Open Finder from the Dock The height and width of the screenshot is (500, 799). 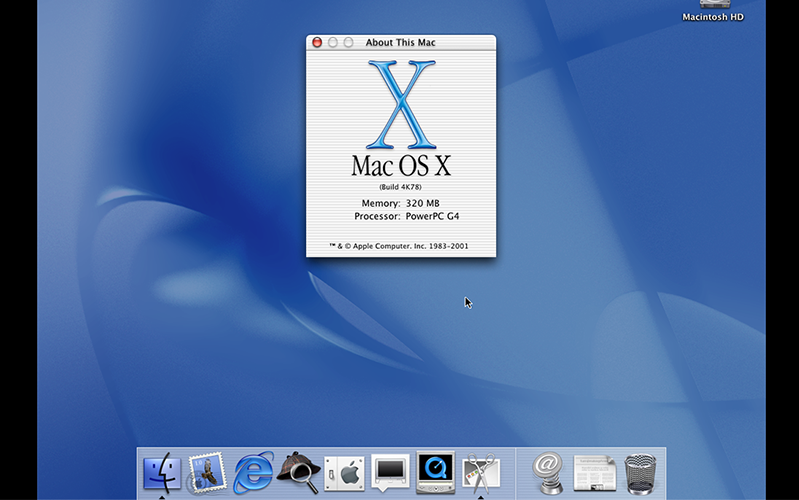click(x=162, y=472)
